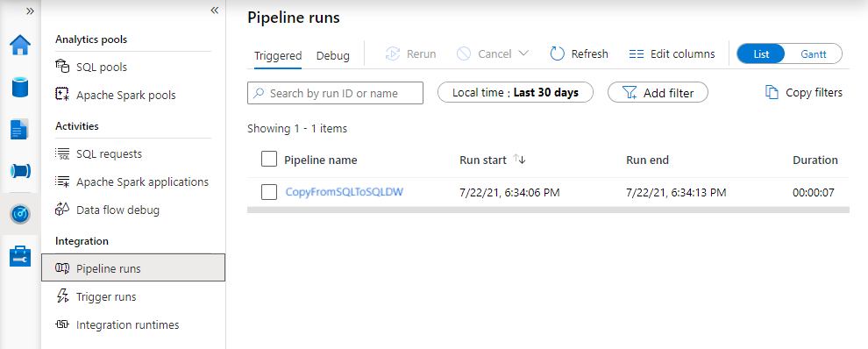Click the search magnifier icon
This screenshot has width=868, height=349.
[258, 93]
